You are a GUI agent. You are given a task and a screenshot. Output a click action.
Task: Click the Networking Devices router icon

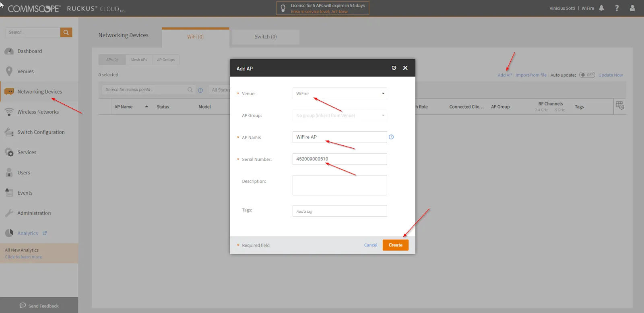click(x=9, y=92)
